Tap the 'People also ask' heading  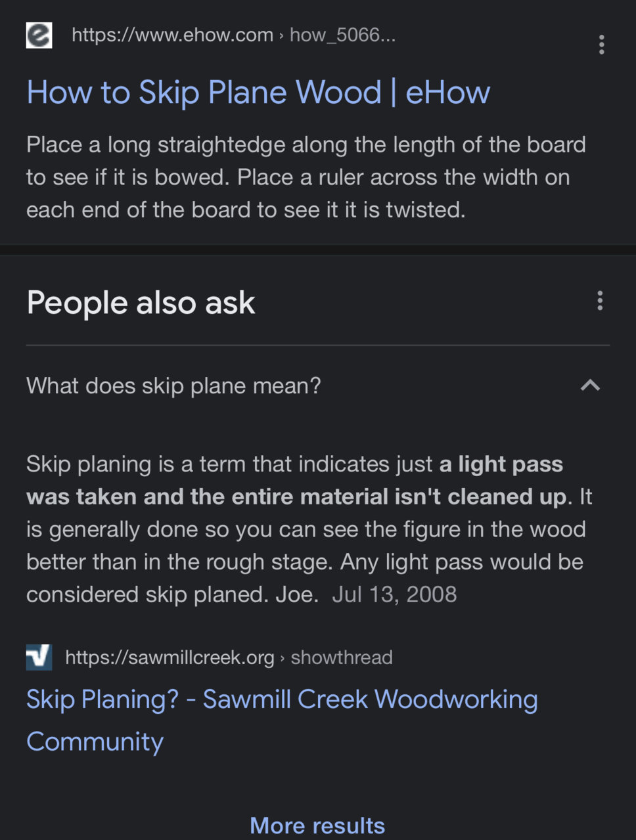pos(141,303)
